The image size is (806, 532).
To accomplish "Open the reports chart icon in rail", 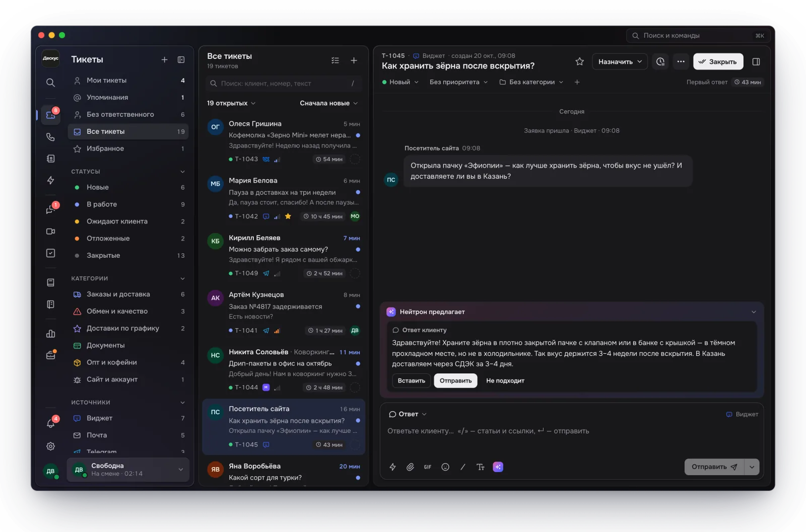I will click(x=50, y=333).
